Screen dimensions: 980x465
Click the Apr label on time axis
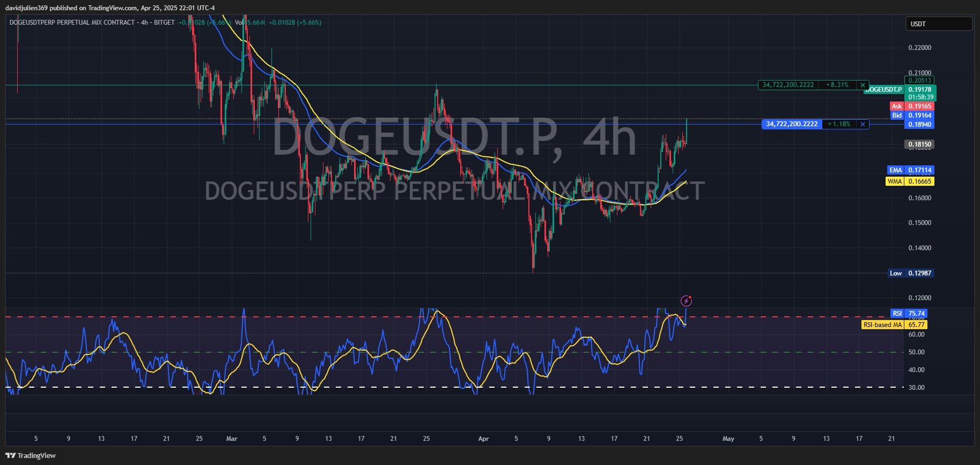pyautogui.click(x=483, y=439)
